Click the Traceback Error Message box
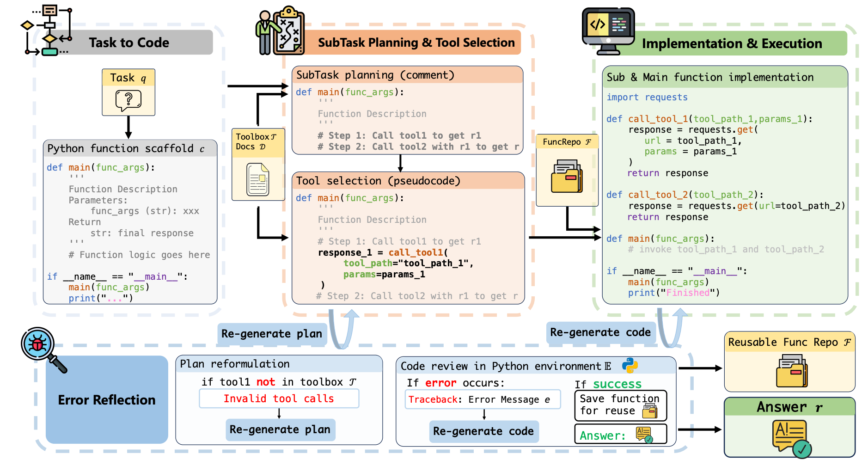Image resolution: width=868 pixels, height=466 pixels. point(482,399)
